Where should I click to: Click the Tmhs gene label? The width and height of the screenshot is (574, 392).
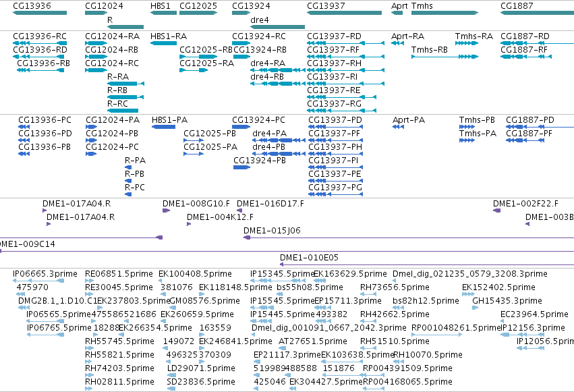pos(422,6)
